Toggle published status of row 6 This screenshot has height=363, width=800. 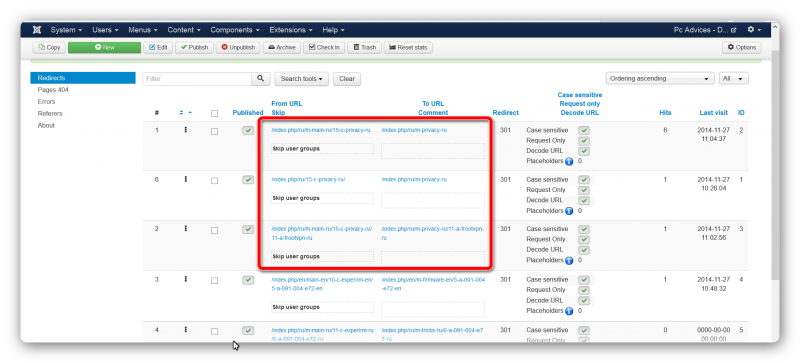(248, 180)
